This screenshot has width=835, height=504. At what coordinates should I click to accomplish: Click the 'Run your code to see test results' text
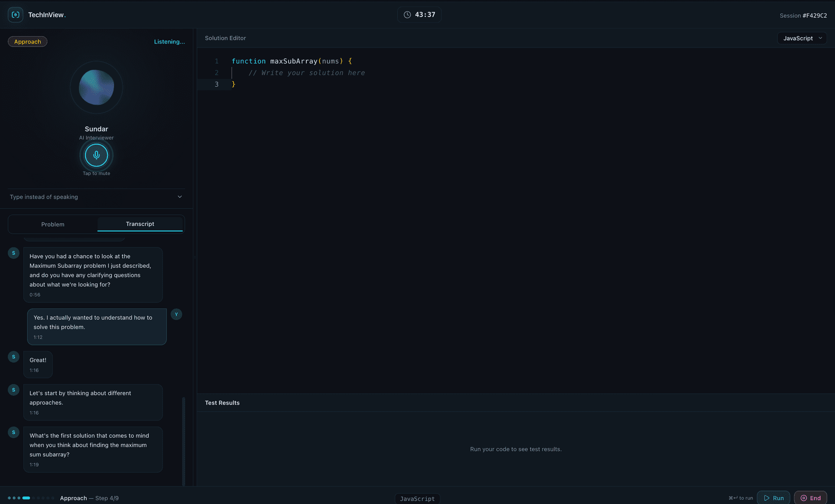(516, 449)
